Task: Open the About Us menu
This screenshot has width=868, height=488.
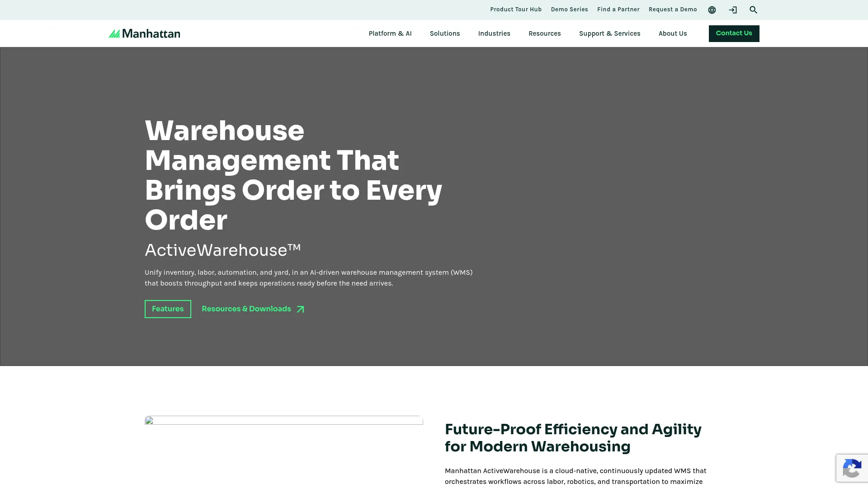Action: coord(673,33)
